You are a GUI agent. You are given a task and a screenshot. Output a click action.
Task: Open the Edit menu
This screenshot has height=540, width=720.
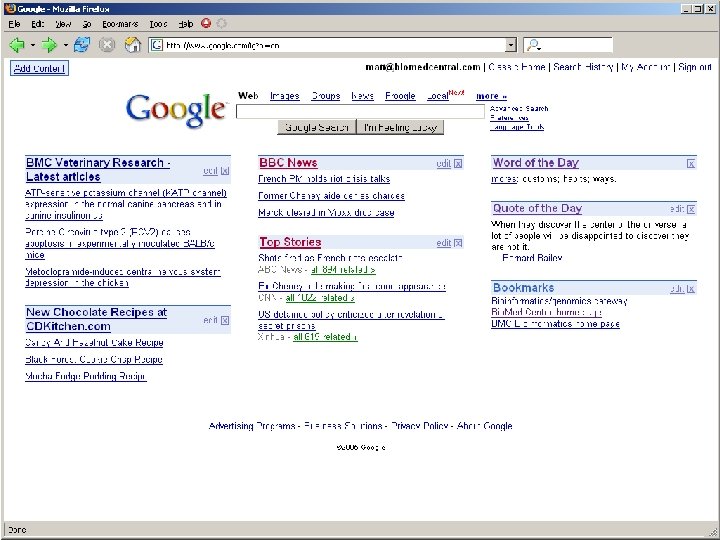coord(38,24)
